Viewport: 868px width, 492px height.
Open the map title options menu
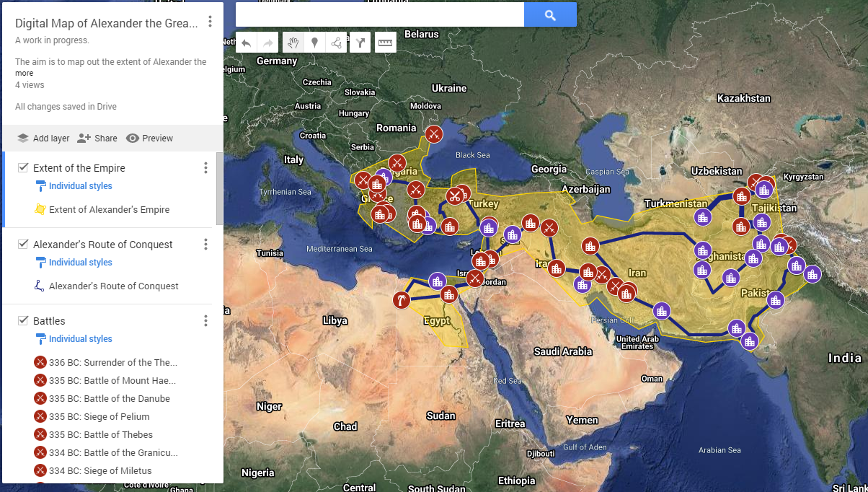210,22
